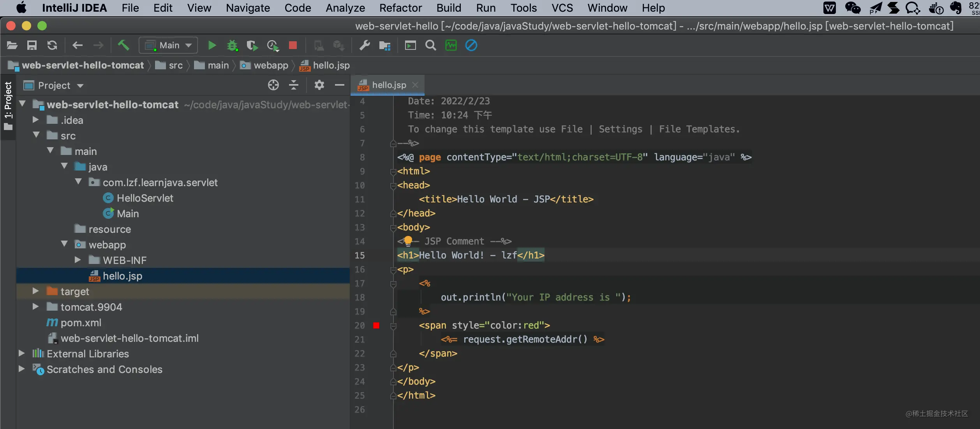Click the Debug bug icon
Viewport: 980px width, 429px height.
click(232, 46)
